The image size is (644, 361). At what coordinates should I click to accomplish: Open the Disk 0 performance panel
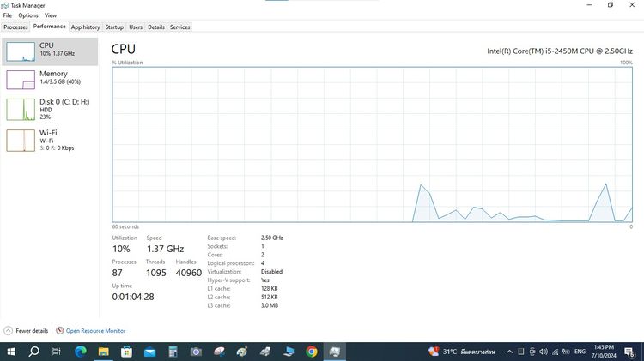50,109
